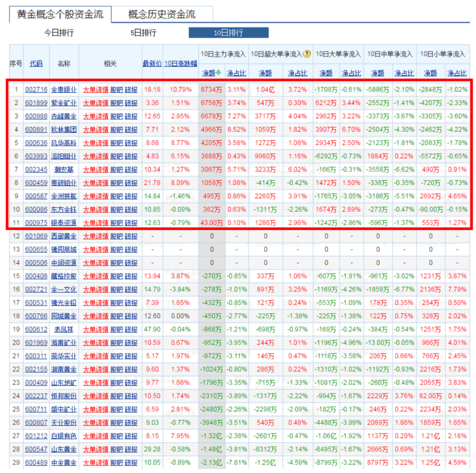This screenshot has height=473, width=476.
Task: Sort the table by the 代码 column header
Action: 36,64
